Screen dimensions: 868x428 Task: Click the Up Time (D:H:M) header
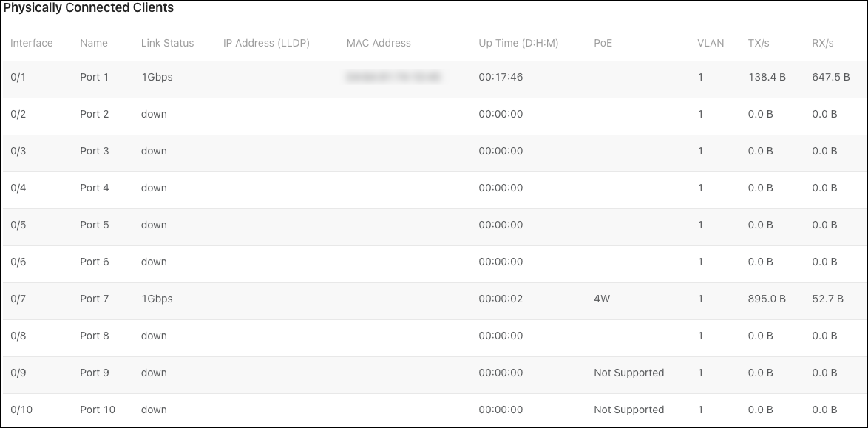click(518, 43)
